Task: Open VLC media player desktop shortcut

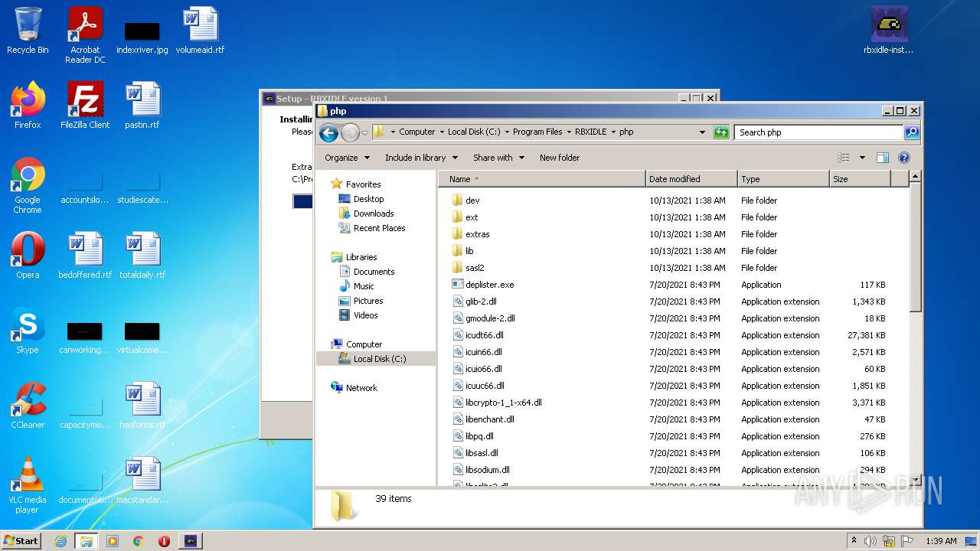Action: (x=28, y=485)
